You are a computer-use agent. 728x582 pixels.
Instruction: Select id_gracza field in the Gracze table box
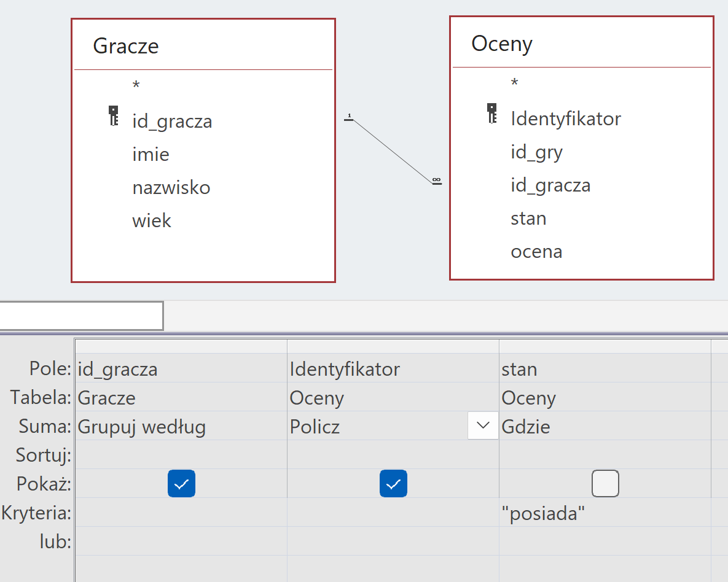coord(172,122)
